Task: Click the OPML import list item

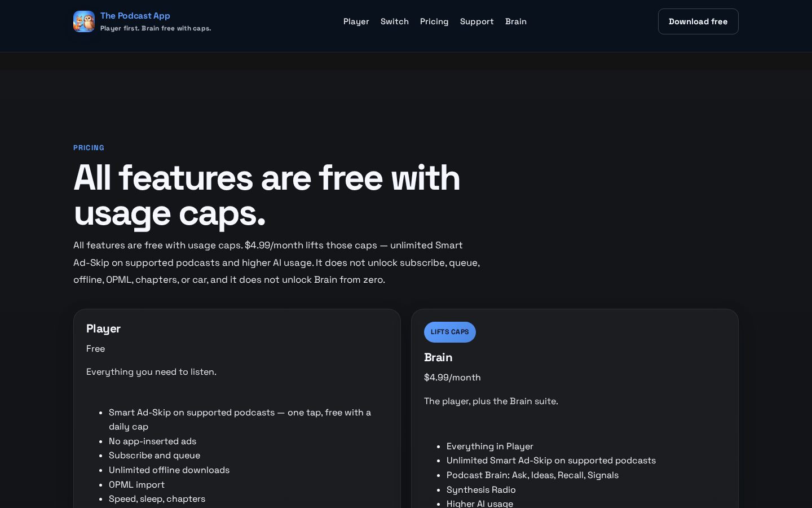Action: (x=137, y=485)
